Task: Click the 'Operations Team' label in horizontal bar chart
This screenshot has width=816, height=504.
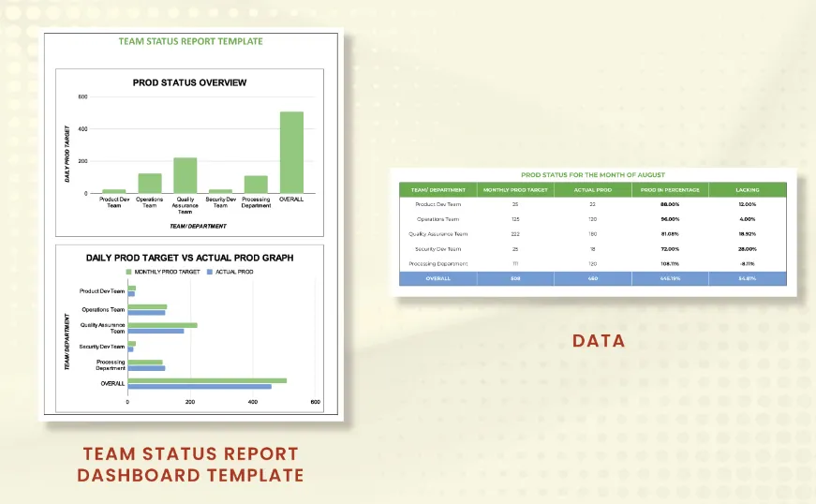Action: (103, 309)
